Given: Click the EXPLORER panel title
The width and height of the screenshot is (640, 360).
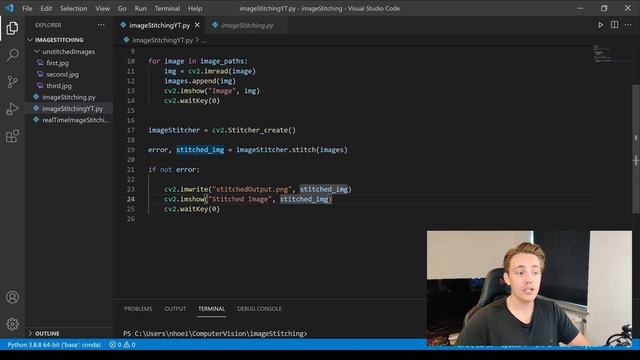Looking at the screenshot, I should tap(48, 25).
